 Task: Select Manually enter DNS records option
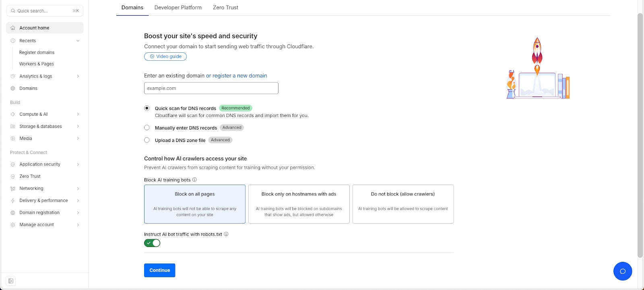(x=147, y=128)
